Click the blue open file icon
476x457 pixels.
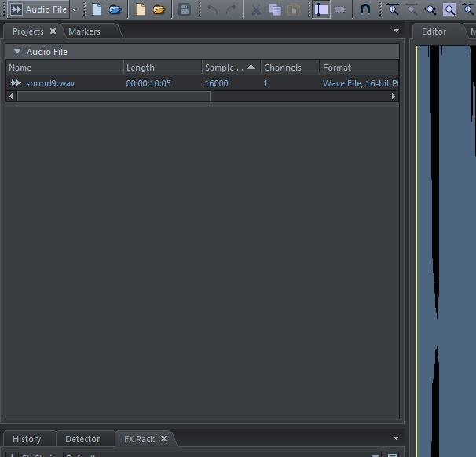pyautogui.click(x=115, y=9)
